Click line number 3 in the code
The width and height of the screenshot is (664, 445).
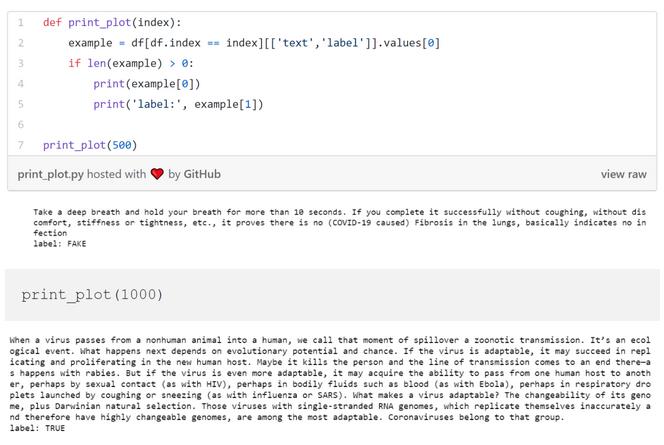20,63
